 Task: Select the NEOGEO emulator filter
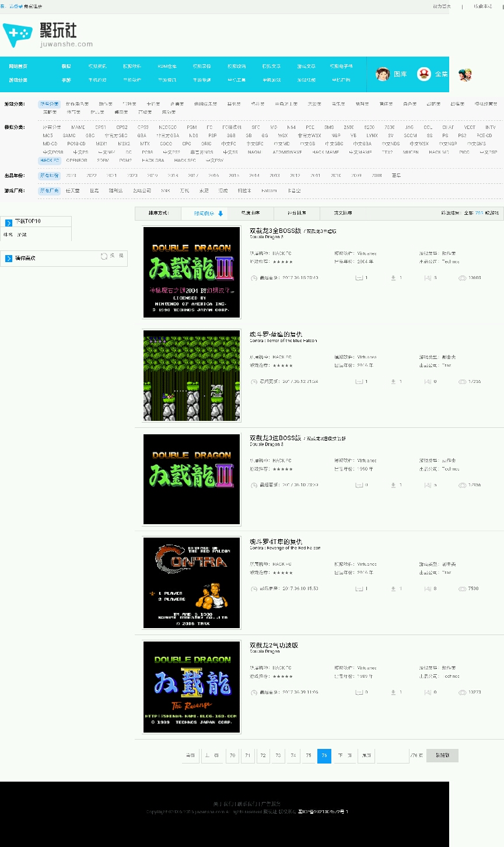[167, 127]
